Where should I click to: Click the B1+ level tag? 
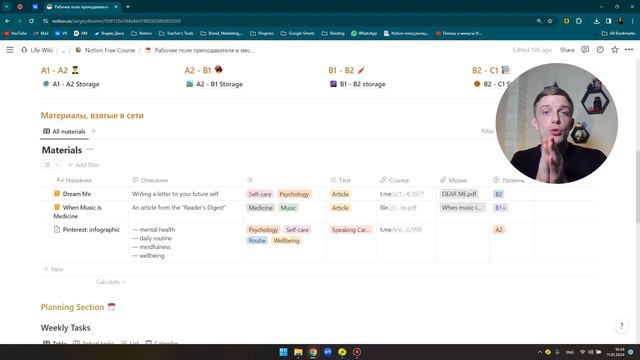point(501,208)
